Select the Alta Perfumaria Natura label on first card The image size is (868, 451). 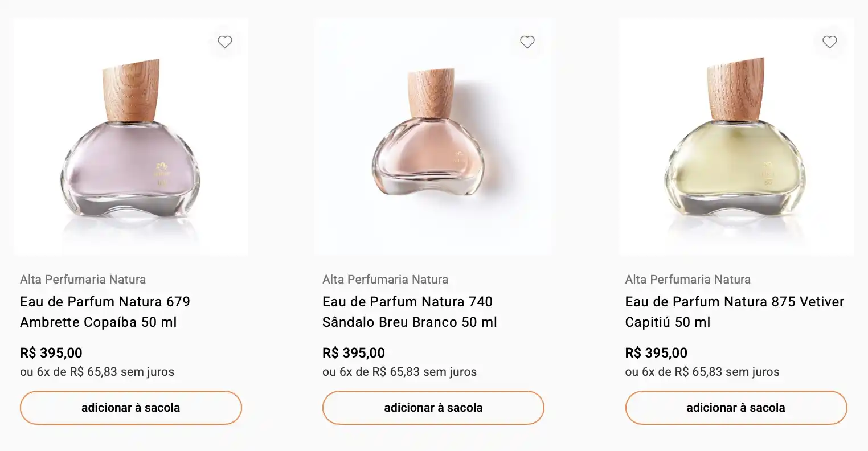(x=83, y=280)
